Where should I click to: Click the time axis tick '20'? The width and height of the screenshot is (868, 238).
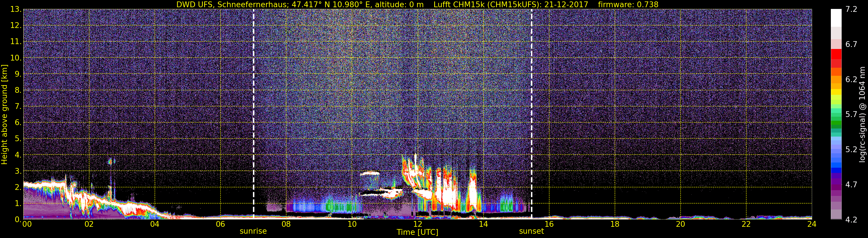tap(680, 224)
